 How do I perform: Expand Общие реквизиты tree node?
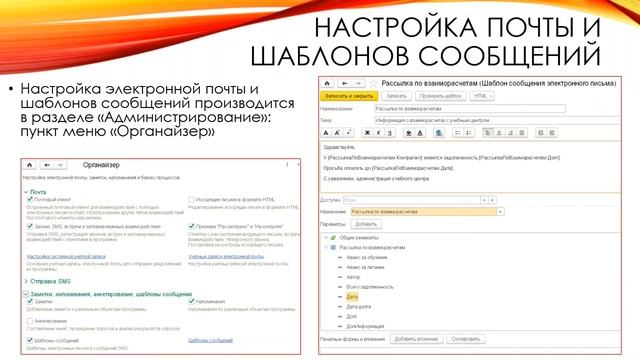(326, 238)
